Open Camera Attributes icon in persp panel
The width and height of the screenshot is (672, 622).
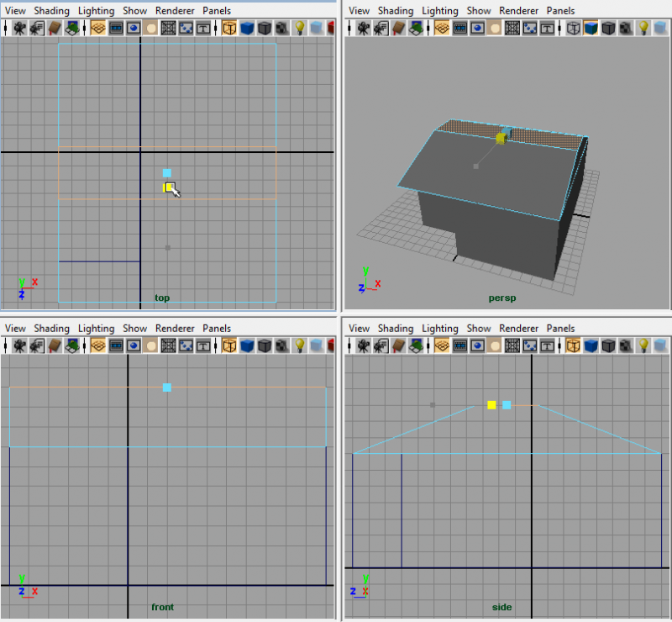click(x=381, y=28)
